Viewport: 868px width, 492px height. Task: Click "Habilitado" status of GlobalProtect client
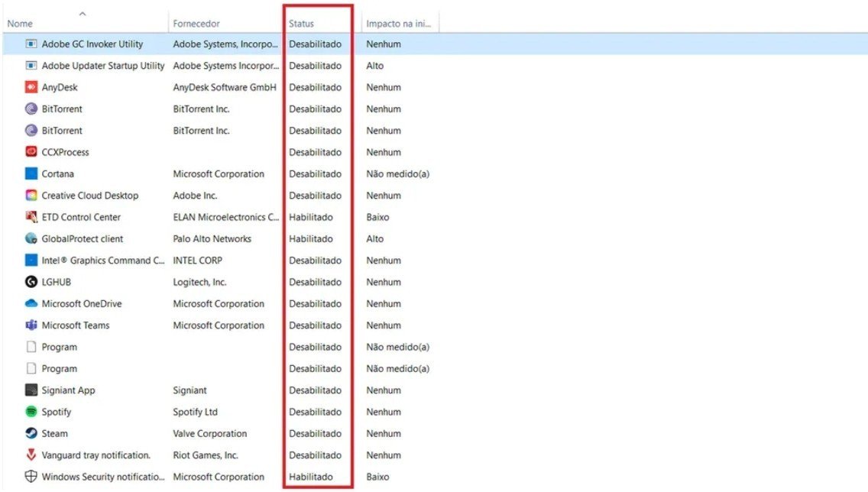point(311,238)
